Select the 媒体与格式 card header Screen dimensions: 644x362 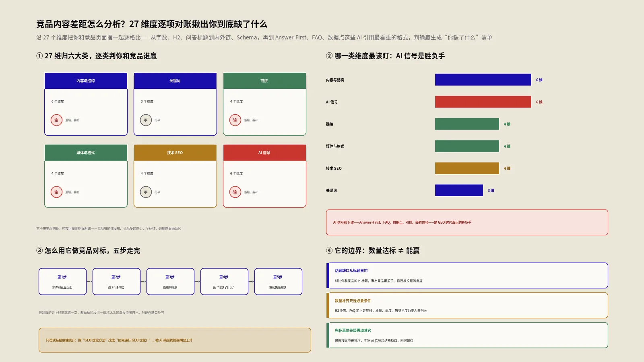coord(86,153)
